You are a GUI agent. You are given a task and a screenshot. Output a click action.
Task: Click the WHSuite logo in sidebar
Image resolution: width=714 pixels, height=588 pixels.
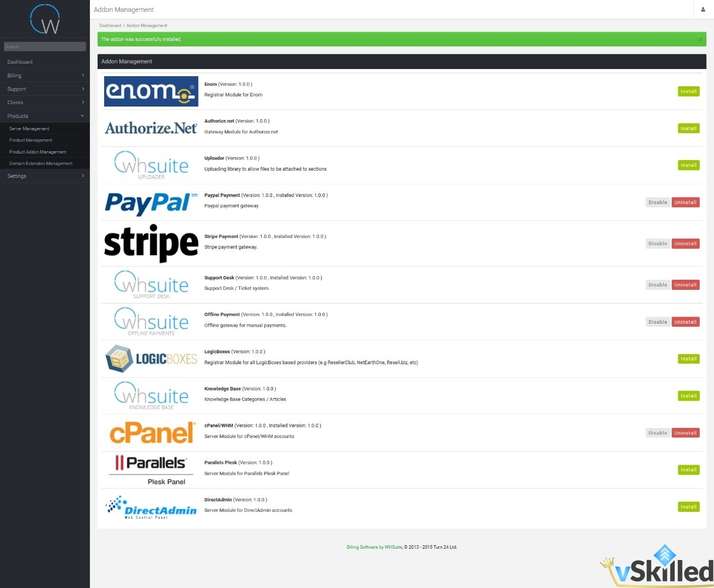(45, 19)
